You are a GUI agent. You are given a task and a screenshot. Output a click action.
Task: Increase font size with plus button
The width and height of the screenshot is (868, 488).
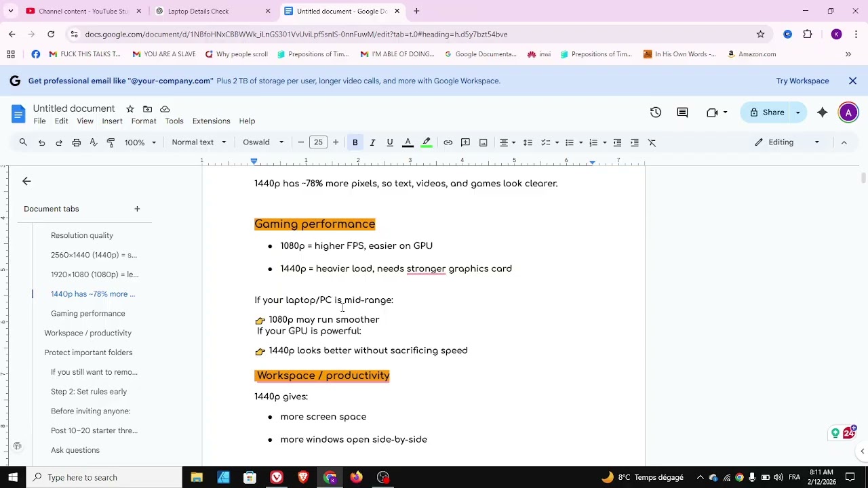[336, 142]
